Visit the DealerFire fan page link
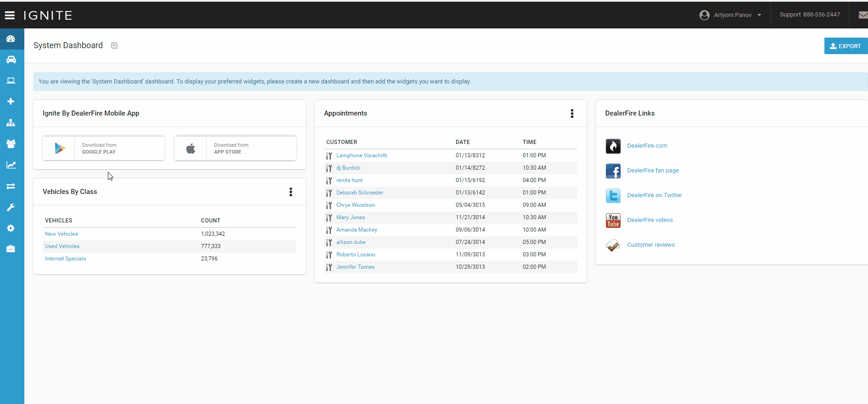The width and height of the screenshot is (868, 404). tap(653, 171)
